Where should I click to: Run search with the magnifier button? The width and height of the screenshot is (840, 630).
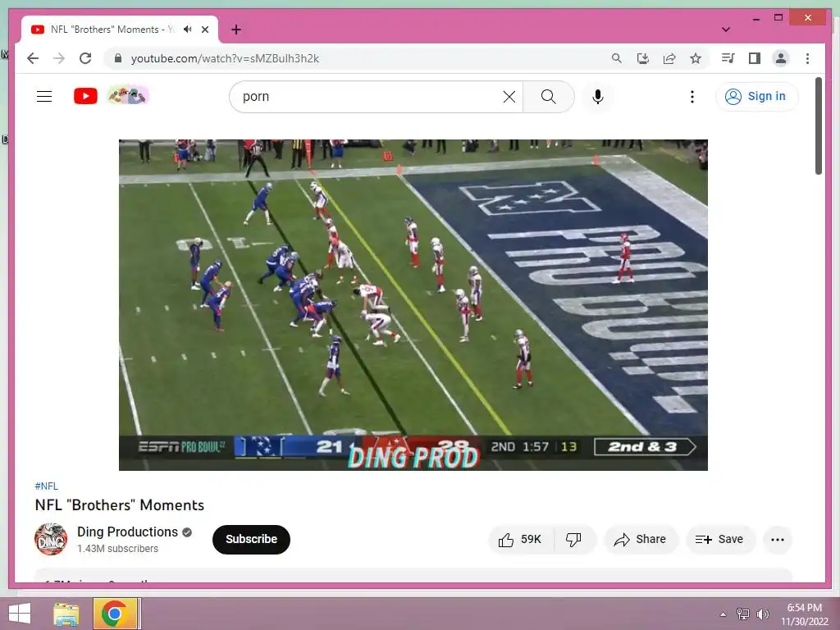tap(549, 97)
